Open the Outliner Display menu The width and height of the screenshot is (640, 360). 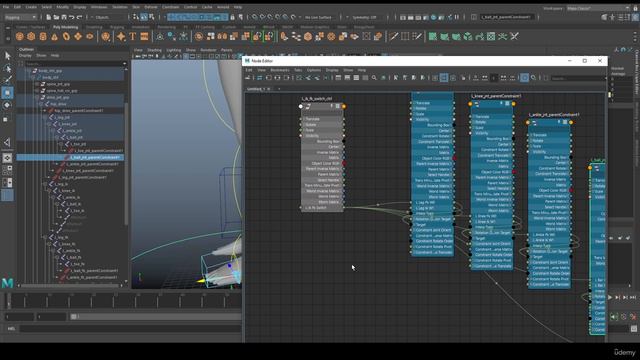(x=25, y=56)
